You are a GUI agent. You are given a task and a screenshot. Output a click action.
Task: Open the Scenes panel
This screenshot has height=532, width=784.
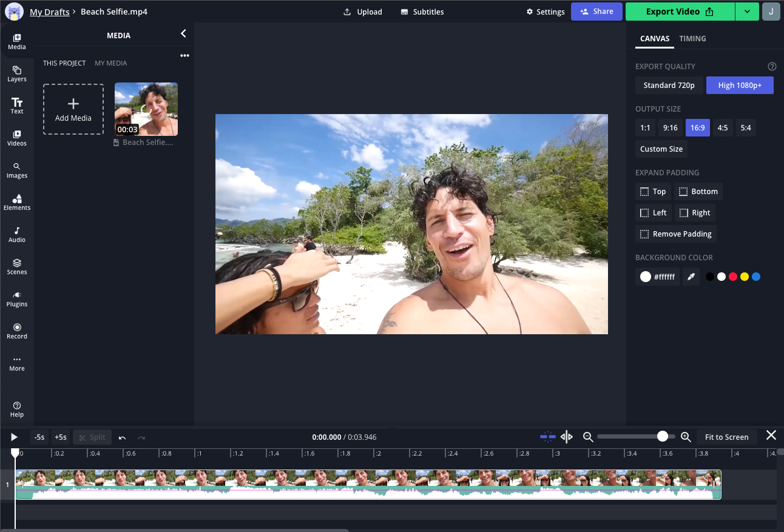(x=17, y=266)
